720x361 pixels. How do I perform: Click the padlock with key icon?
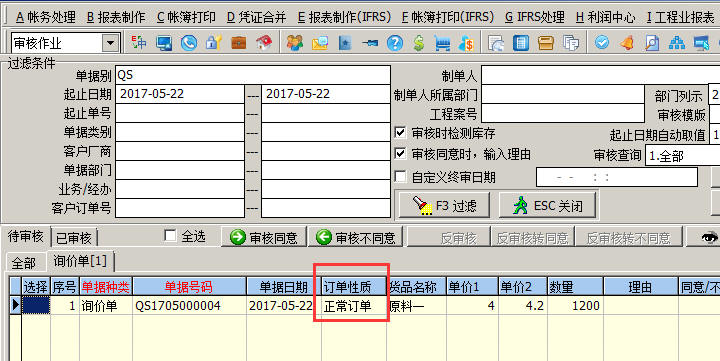pyautogui.click(x=214, y=43)
